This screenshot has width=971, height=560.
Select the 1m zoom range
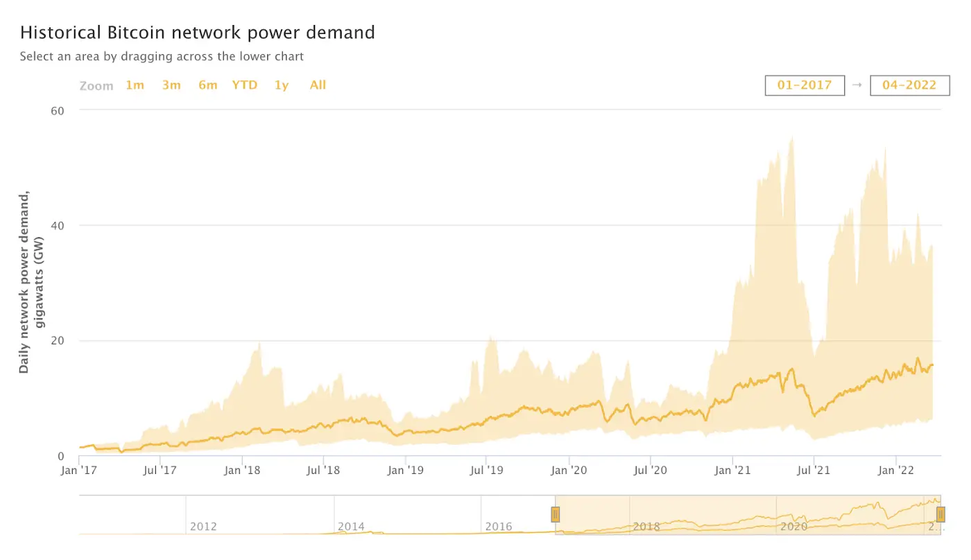coord(135,85)
